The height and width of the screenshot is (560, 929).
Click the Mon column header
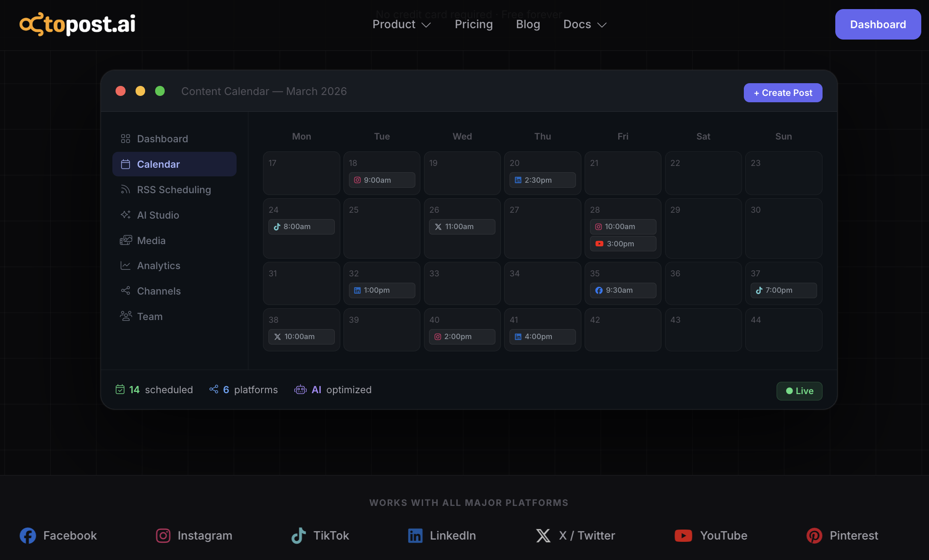[x=301, y=136]
